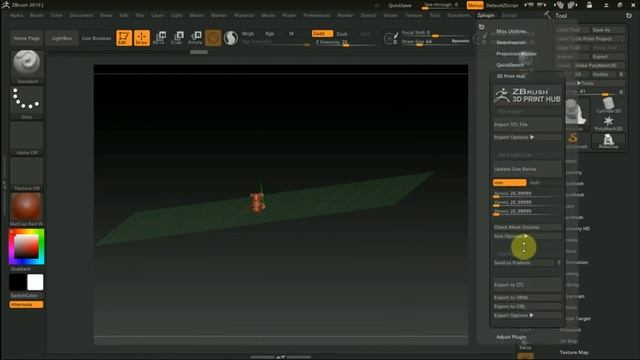Click the Tool palette wrench icon
640x360 pixels.
click(547, 15)
